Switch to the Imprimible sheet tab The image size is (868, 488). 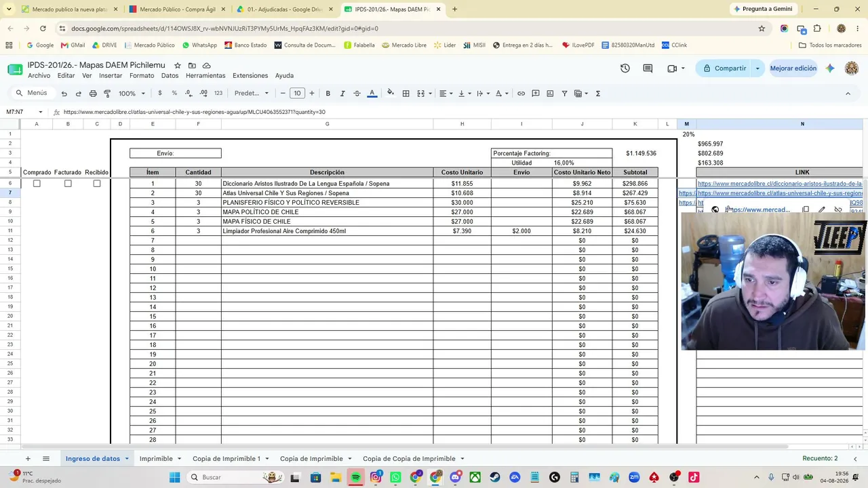156,459
